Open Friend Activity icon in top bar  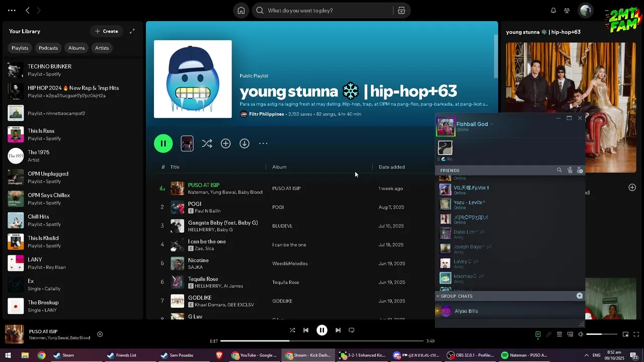tap(567, 10)
